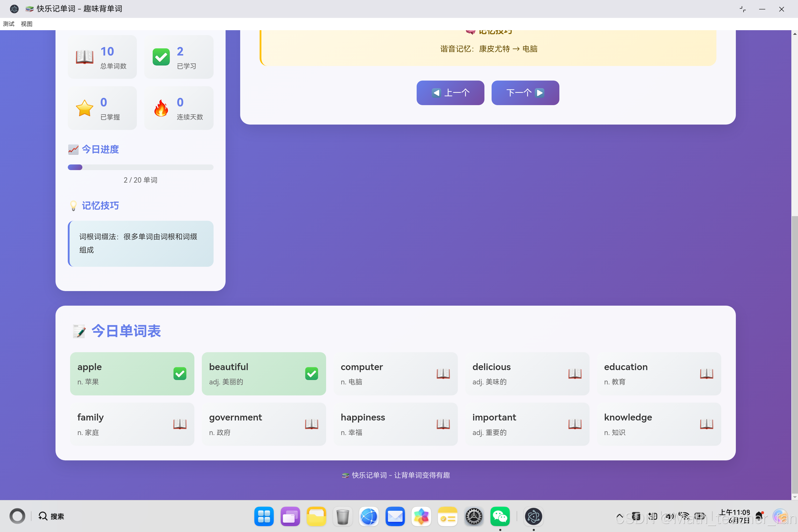Open the mail app in the dock
Image resolution: width=798 pixels, height=532 pixels.
click(x=395, y=516)
